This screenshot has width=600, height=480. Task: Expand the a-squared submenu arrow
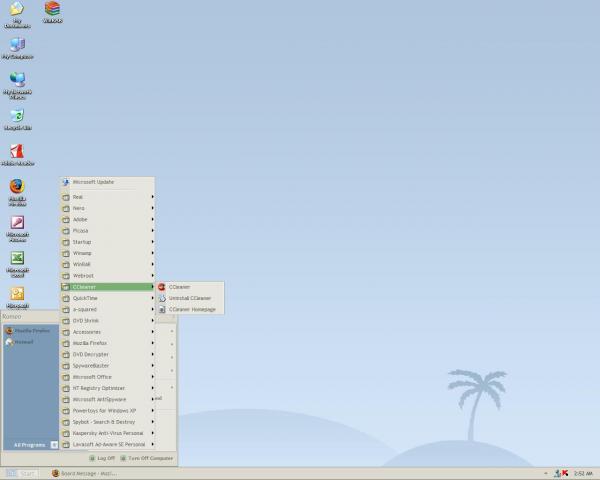pos(152,309)
